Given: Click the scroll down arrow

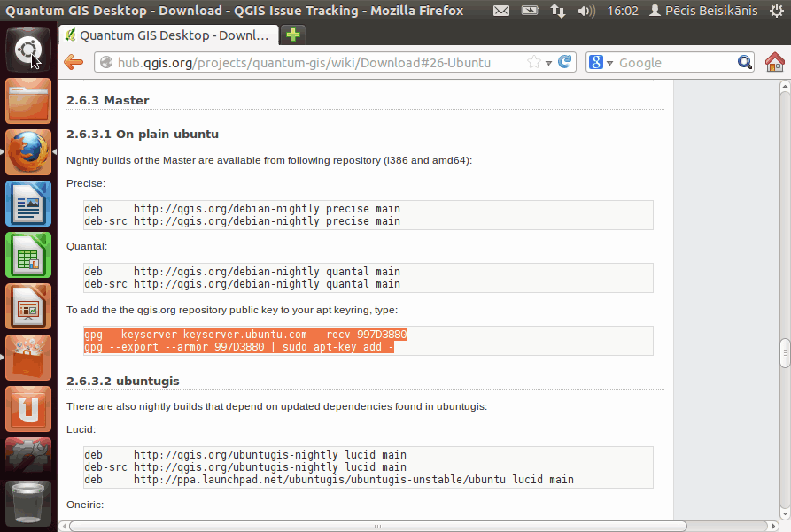Looking at the screenshot, I should point(785,514).
